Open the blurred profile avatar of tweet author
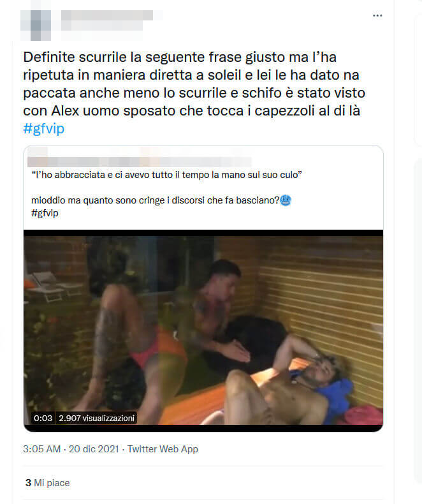Viewport: 422px width, 504px height. 36,26
